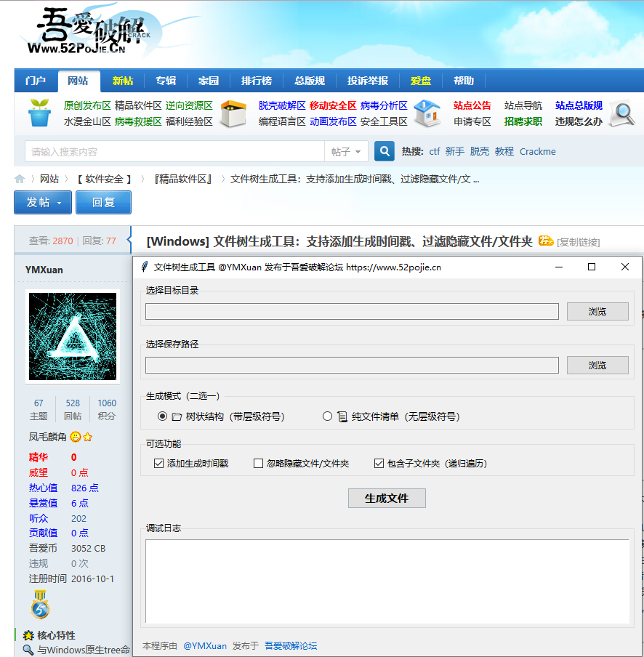Open the 脱壳破解区 link
Viewport: 644px width, 657px height.
click(x=282, y=105)
